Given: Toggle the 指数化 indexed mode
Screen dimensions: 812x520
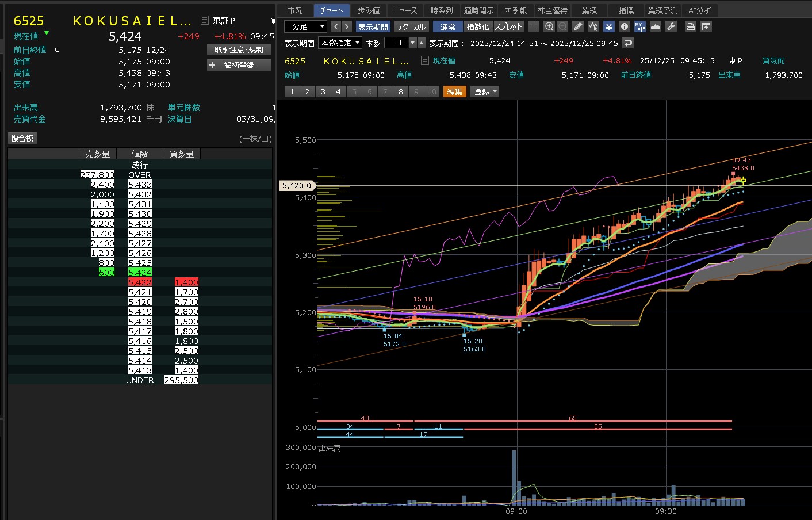Looking at the screenshot, I should coord(478,26).
